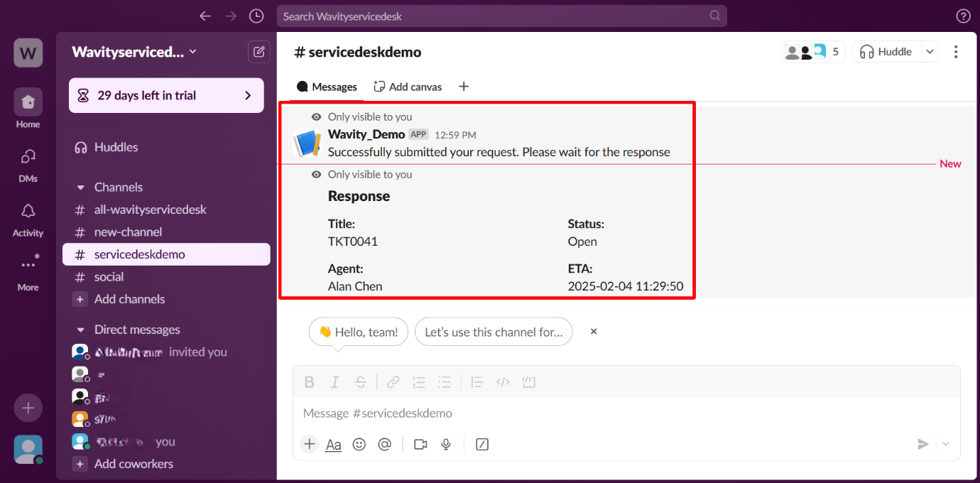Open the attachments plus button in composer
Image resolution: width=980 pixels, height=483 pixels.
(309, 445)
